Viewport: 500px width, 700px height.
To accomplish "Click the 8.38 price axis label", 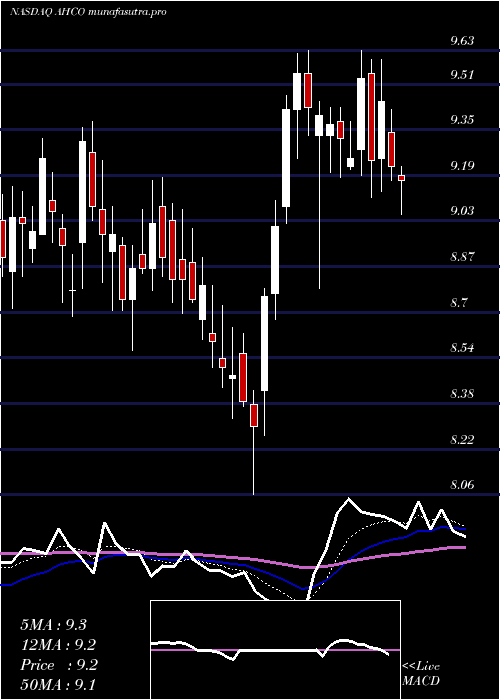I will 462,394.
